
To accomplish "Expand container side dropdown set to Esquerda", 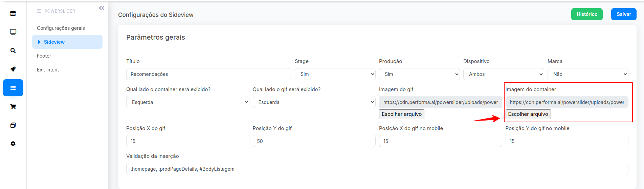I will (x=188, y=102).
